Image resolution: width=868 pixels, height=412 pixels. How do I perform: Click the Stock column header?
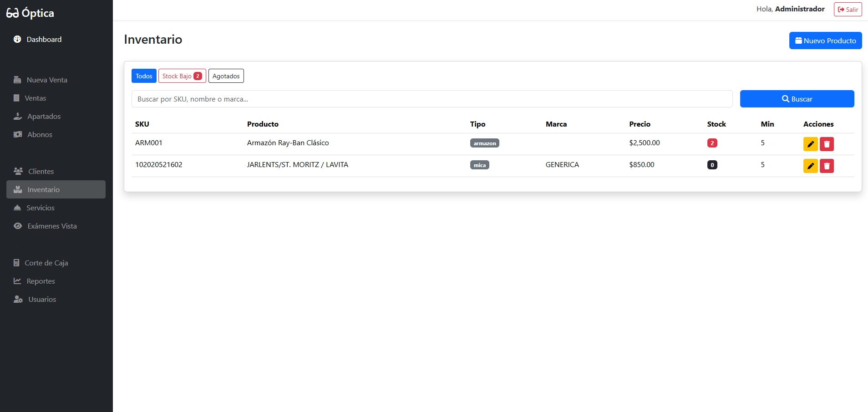(x=716, y=124)
